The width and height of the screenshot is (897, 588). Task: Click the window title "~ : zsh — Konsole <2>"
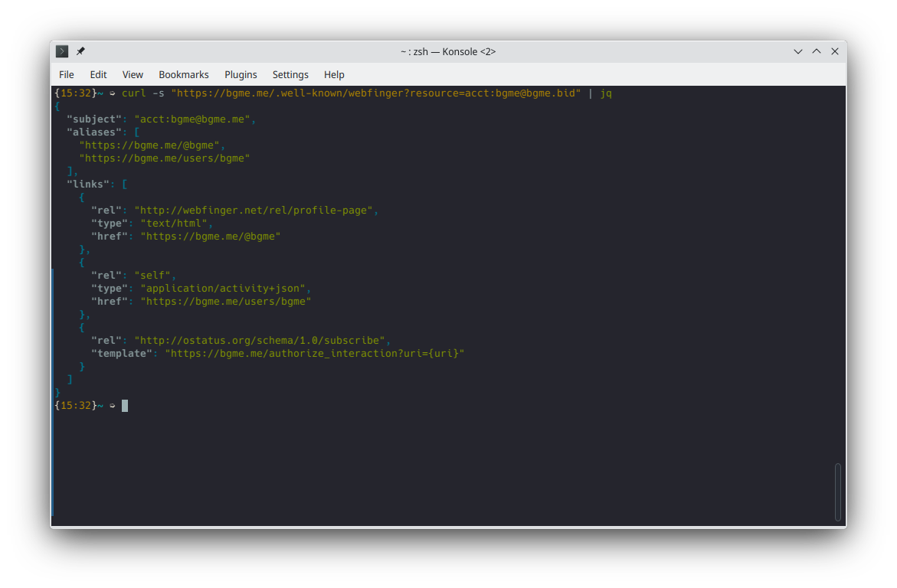(x=448, y=51)
